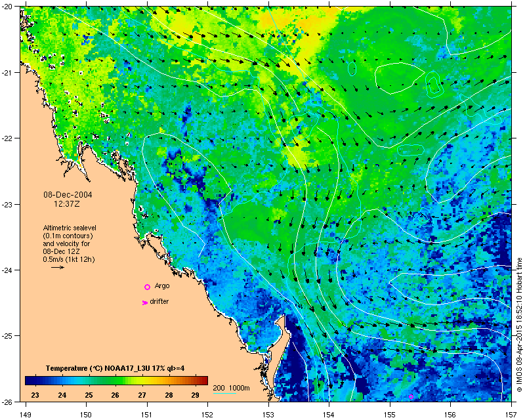Click the 'Altimetric sealevel' text

[70, 228]
